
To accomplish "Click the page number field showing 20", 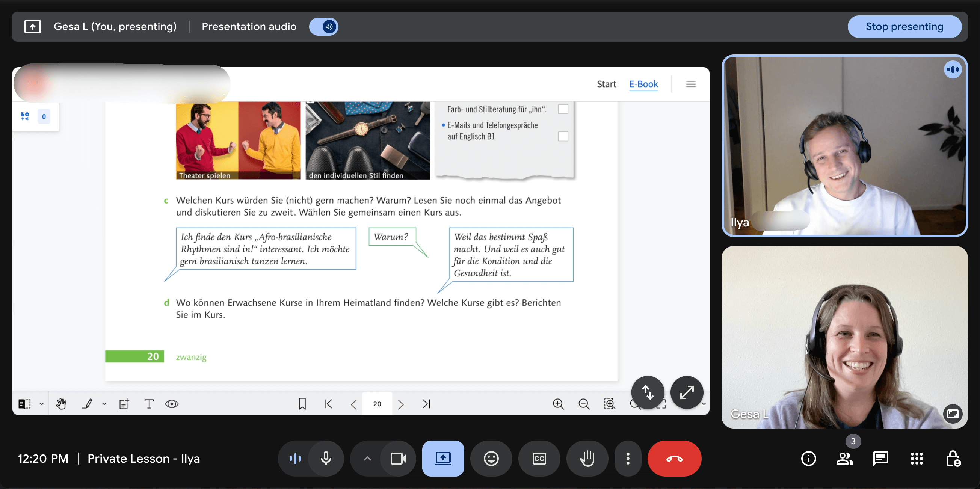I will (x=377, y=403).
